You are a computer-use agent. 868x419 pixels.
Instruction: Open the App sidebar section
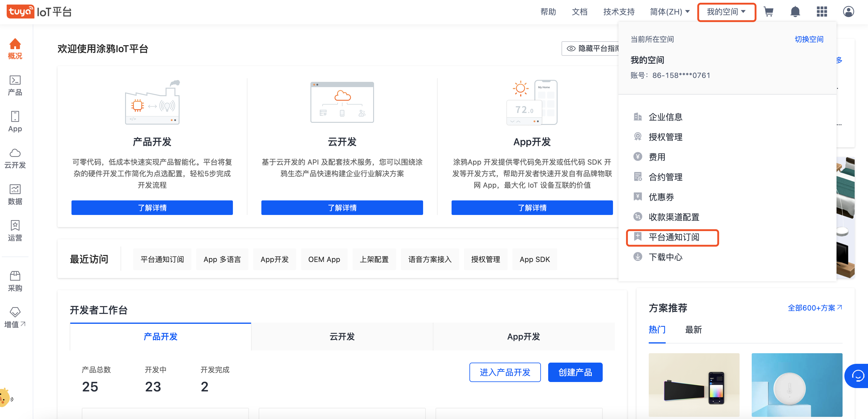[x=15, y=122]
